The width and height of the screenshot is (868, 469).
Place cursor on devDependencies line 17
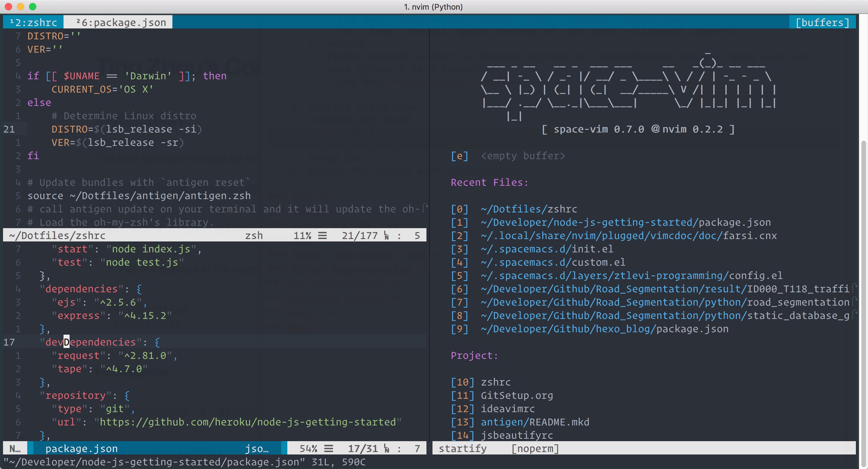(90, 342)
